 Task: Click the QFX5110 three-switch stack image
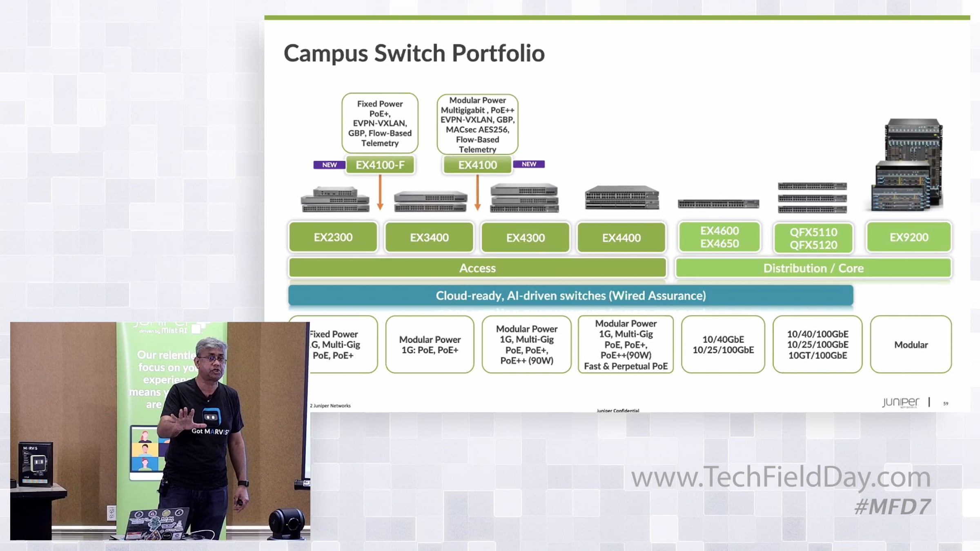[812, 198]
